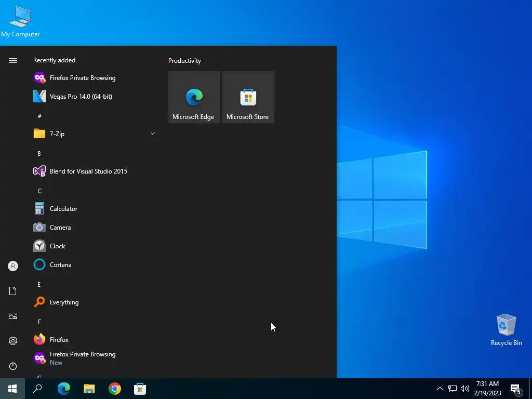Launch Microsoft Edge from the taskbar
Image resolution: width=532 pixels, height=399 pixels.
coord(64,389)
